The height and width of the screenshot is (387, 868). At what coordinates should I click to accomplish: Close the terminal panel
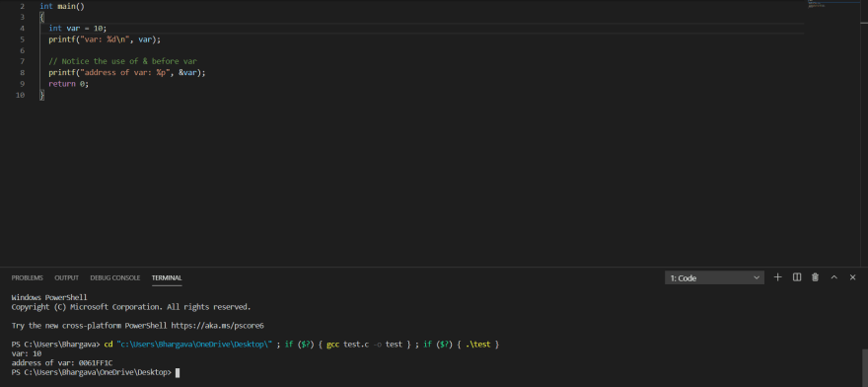852,277
